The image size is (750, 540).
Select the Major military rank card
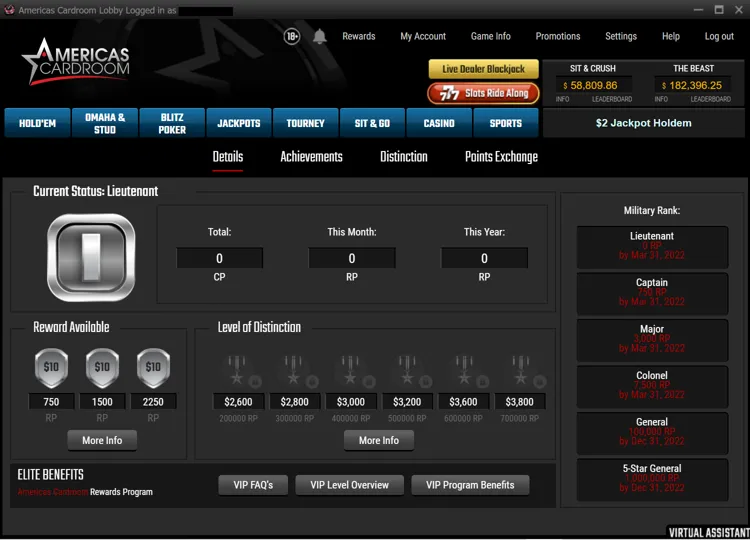pyautogui.click(x=652, y=340)
